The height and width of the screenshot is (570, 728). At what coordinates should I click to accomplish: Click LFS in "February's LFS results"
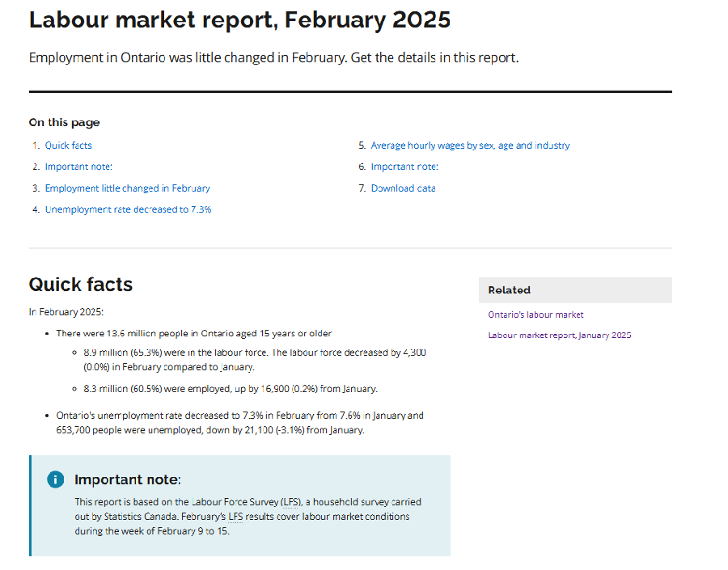pyautogui.click(x=235, y=517)
